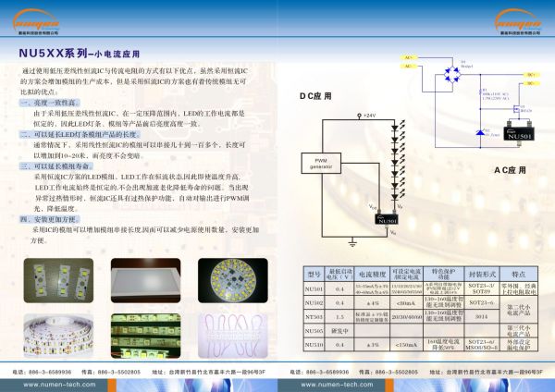Click the ±4% accuracy cell for NU502
555x392 pixels.
click(x=372, y=303)
